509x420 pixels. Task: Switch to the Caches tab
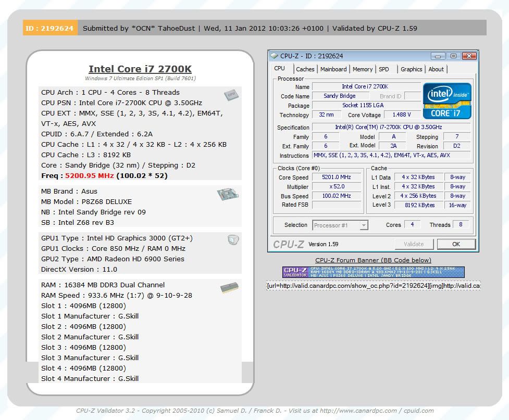[305, 69]
